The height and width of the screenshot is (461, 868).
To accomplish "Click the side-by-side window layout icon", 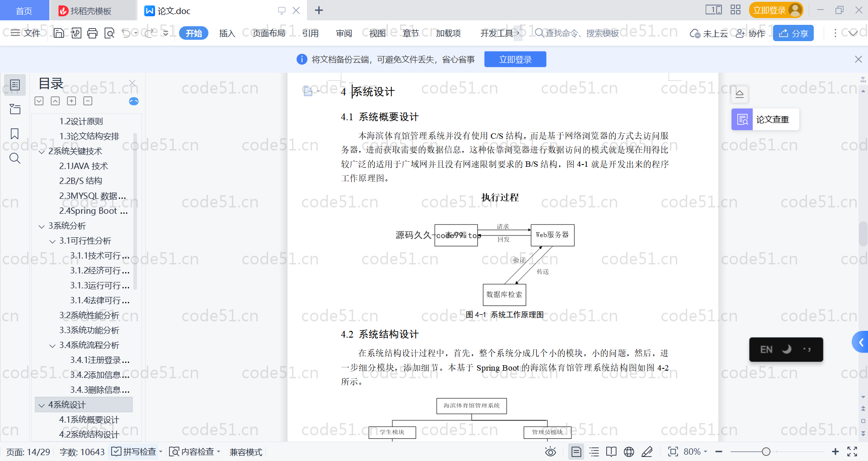I will point(714,9).
